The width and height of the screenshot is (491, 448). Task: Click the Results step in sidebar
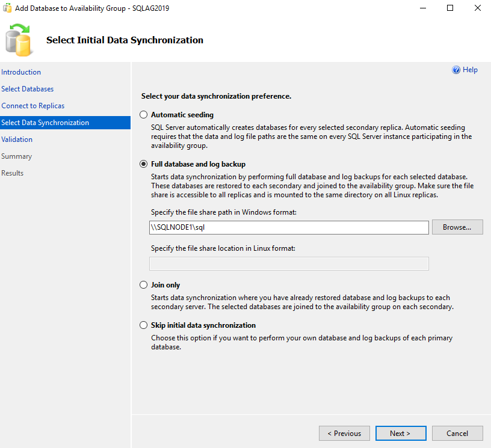click(13, 173)
